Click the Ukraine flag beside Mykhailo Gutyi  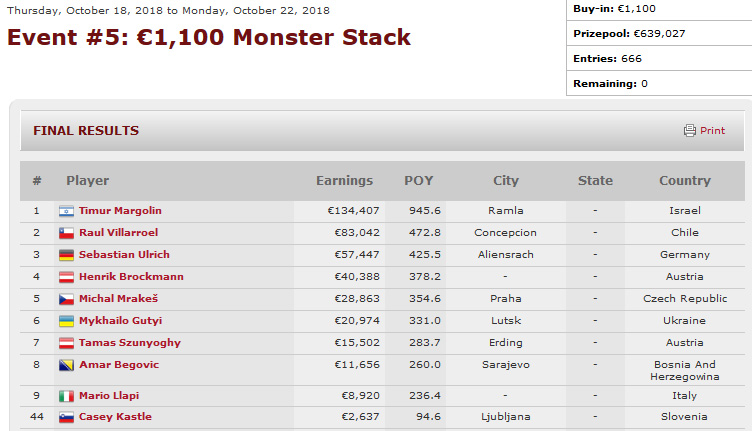67,321
